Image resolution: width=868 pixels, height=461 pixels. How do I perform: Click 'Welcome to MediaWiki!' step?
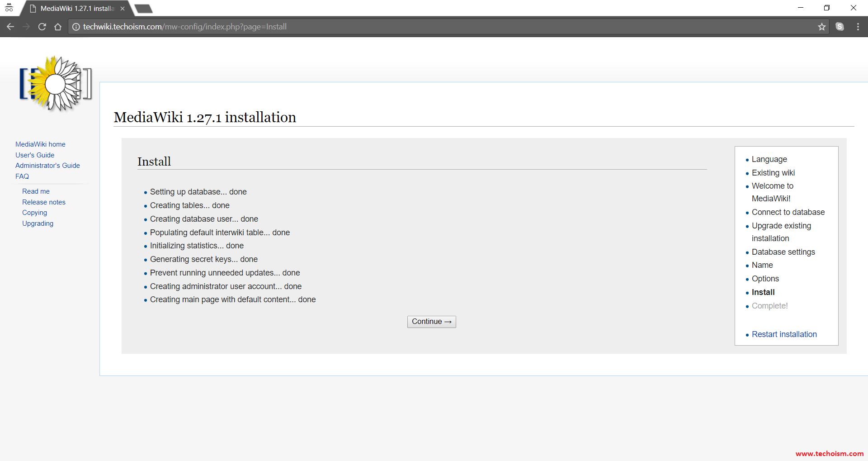pyautogui.click(x=772, y=192)
